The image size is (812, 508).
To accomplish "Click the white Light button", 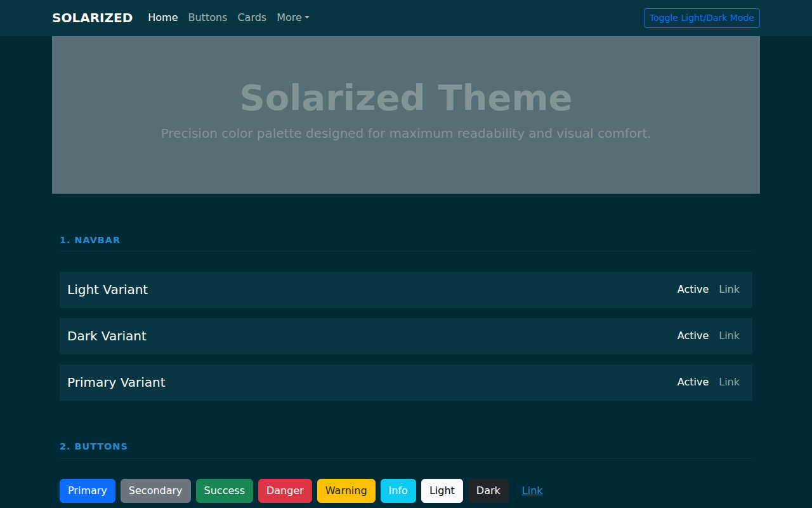I will [x=442, y=491].
